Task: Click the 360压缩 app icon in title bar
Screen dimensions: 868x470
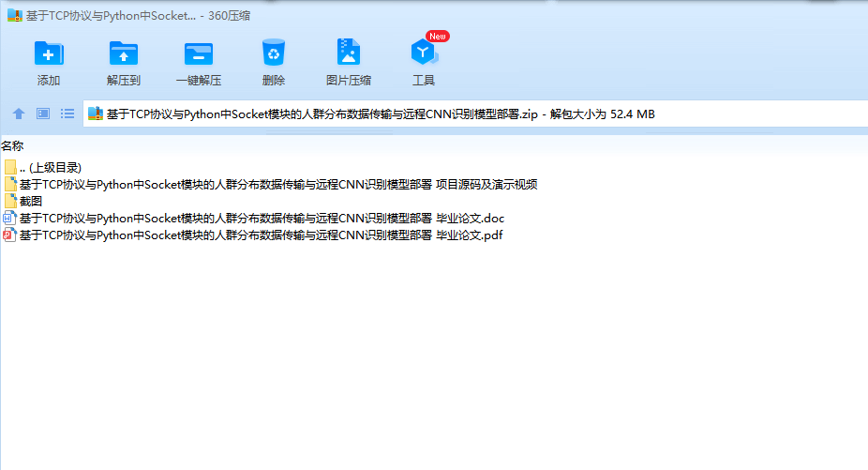Action: point(14,15)
